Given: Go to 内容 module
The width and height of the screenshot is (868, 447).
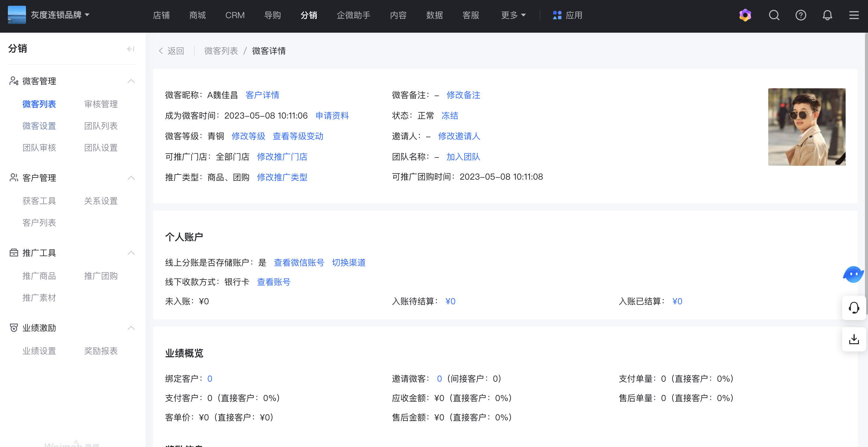Looking at the screenshot, I should tap(398, 15).
